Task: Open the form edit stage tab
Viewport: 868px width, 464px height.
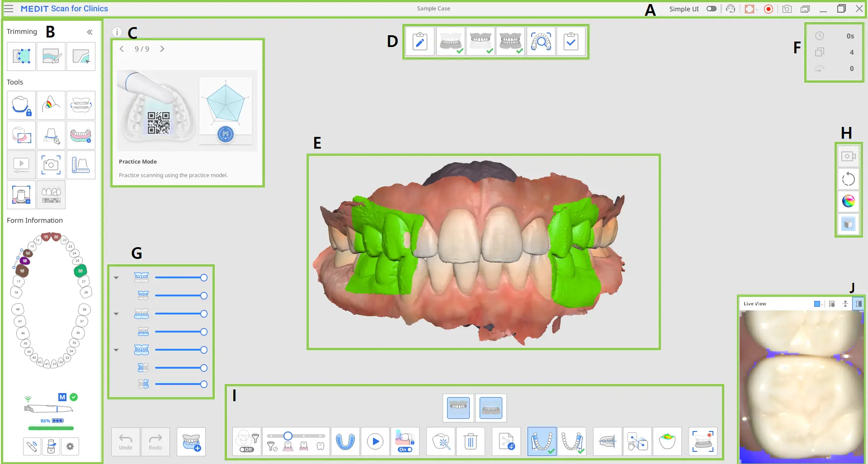Action: pos(420,42)
